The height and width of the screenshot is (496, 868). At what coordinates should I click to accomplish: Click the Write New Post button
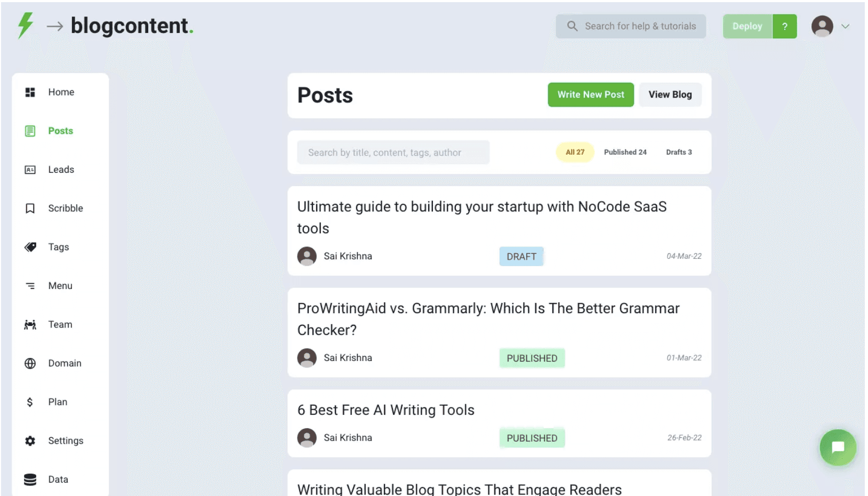point(590,94)
